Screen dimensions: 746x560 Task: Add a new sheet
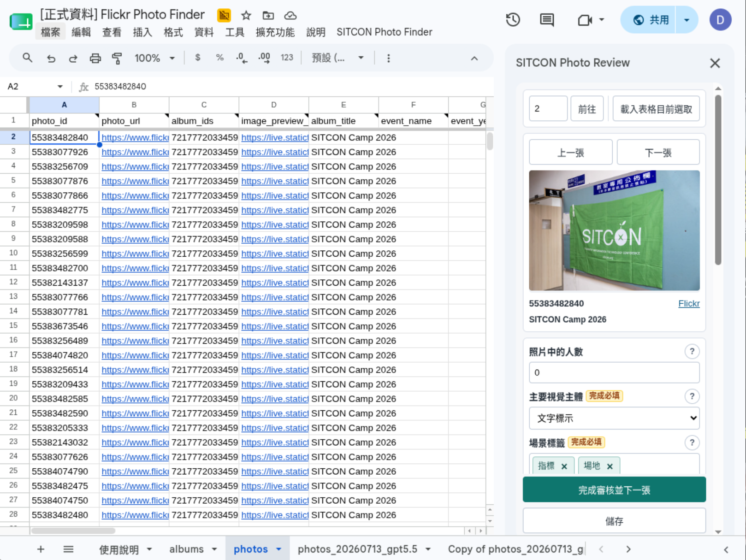click(41, 549)
